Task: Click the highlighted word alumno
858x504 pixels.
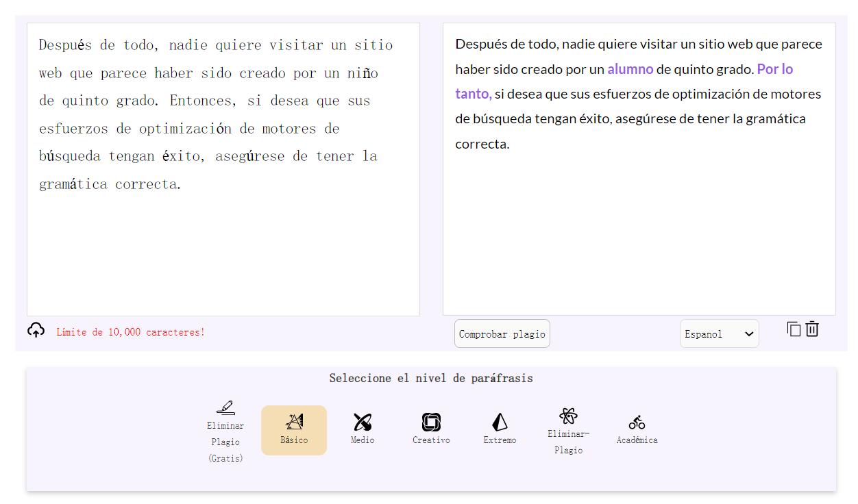Action: [630, 69]
